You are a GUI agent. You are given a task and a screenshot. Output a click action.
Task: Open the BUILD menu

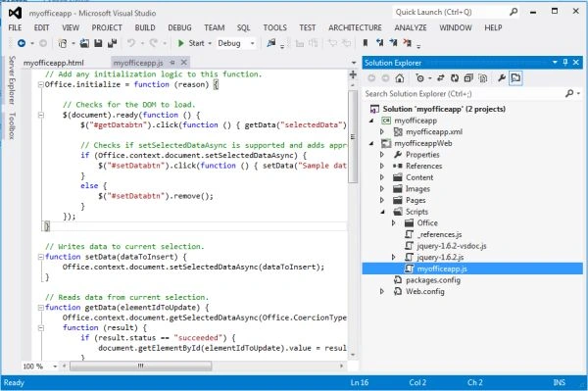coord(145,27)
